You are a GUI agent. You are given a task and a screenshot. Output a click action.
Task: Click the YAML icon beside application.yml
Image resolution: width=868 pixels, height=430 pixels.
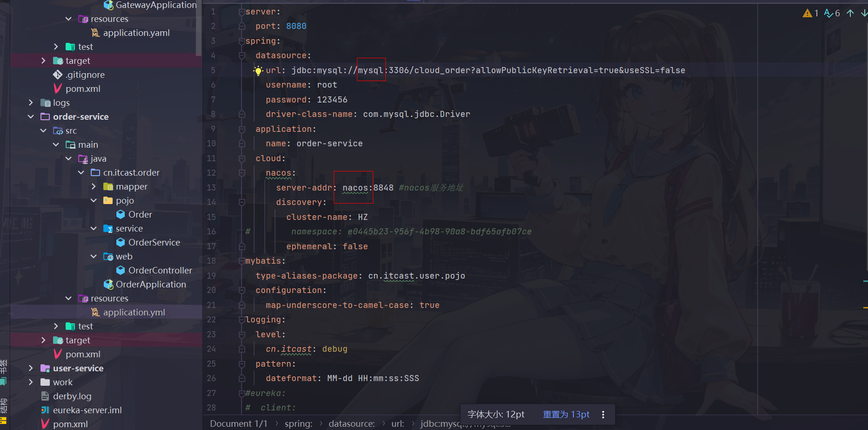coord(95,312)
